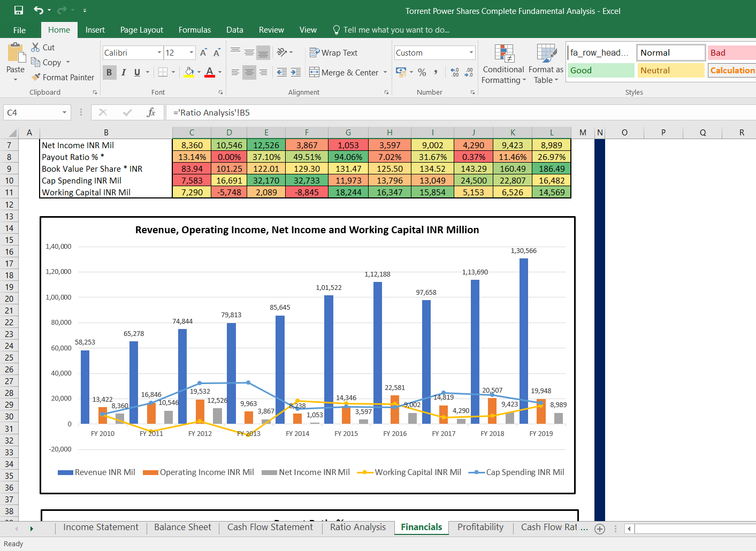
Task: Toggle Bold formatting
Action: click(x=109, y=72)
